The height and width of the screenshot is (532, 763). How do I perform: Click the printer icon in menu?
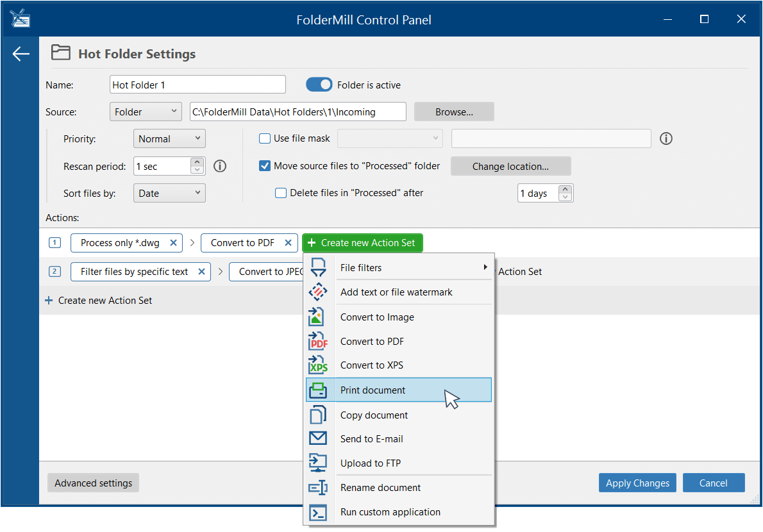[318, 390]
